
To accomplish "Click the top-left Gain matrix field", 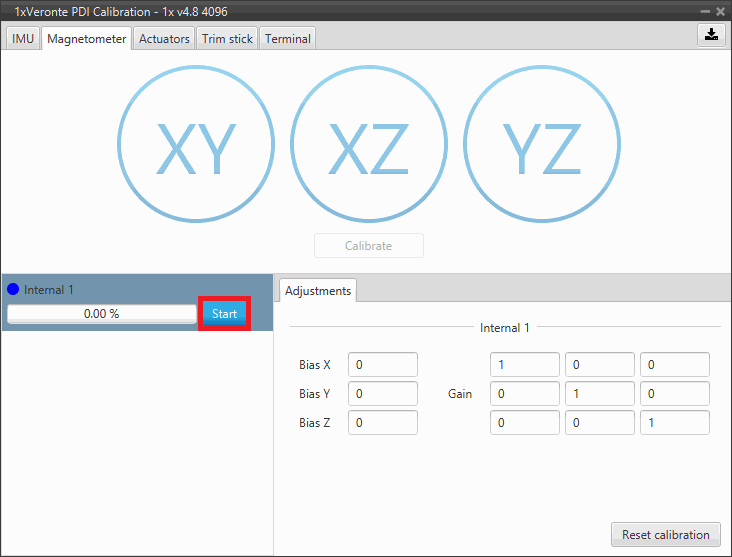I will tap(525, 365).
